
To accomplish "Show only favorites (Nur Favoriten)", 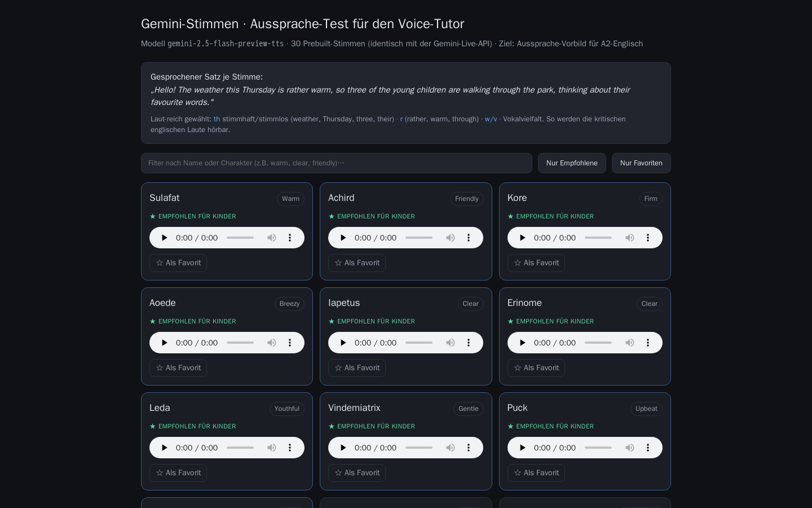I will pos(641,163).
